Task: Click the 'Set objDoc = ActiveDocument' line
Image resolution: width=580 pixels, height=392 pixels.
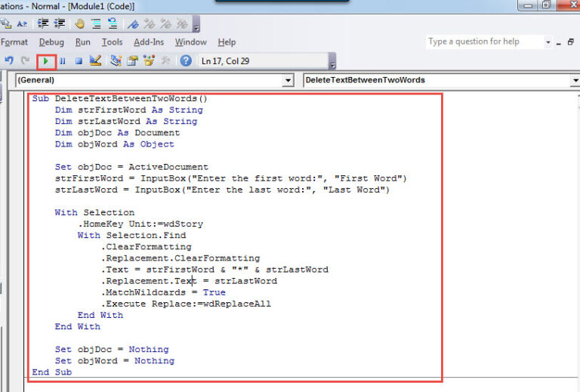Action: point(131,167)
